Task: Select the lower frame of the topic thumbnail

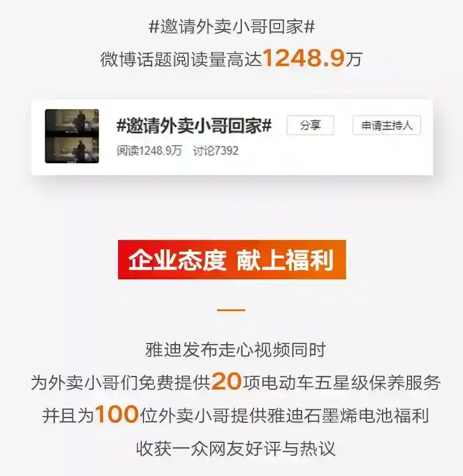Action: (72, 150)
